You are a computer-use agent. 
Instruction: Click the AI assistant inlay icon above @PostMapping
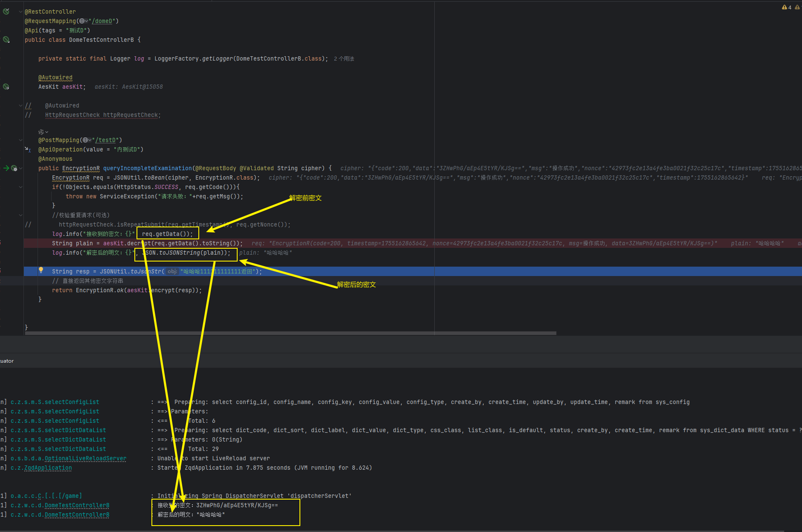coord(41,132)
